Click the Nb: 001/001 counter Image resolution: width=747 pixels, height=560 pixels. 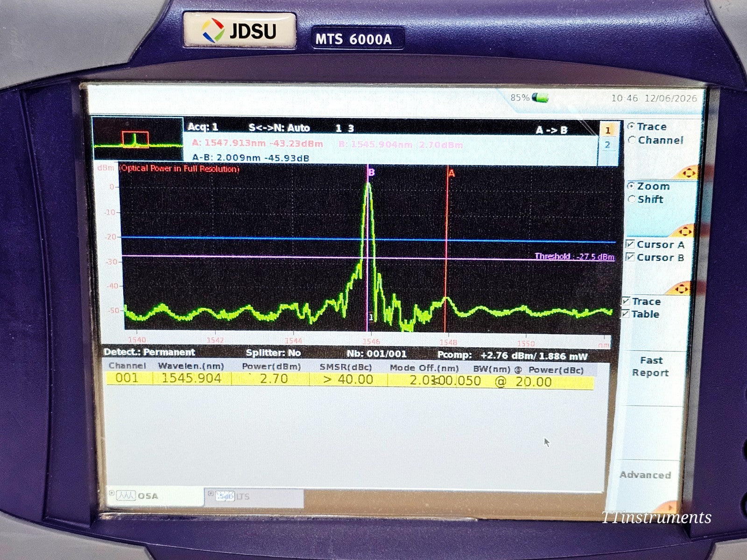point(377,354)
